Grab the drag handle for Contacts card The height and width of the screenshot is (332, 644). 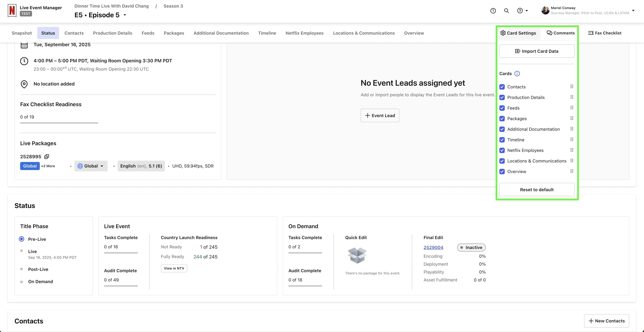(x=572, y=87)
